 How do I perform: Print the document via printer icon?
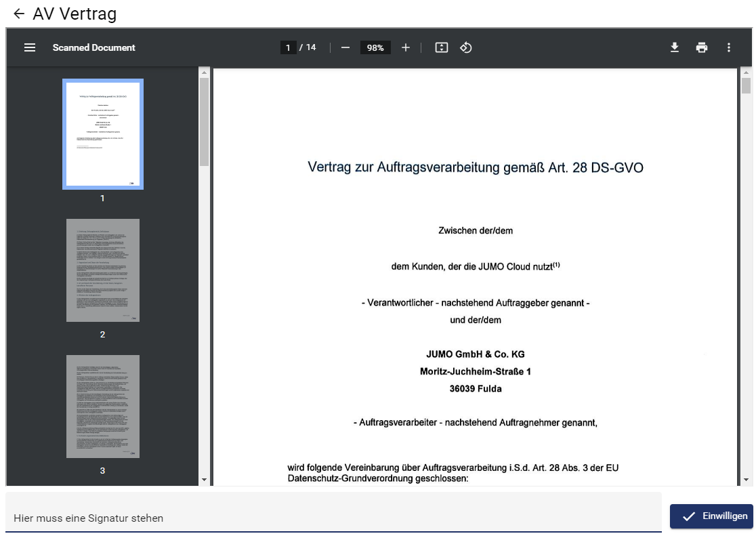(701, 47)
